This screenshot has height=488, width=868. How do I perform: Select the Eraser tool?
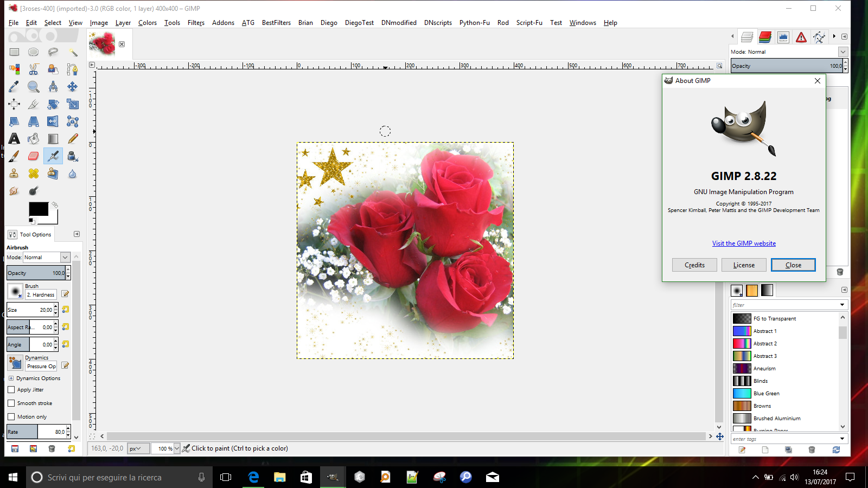point(34,156)
